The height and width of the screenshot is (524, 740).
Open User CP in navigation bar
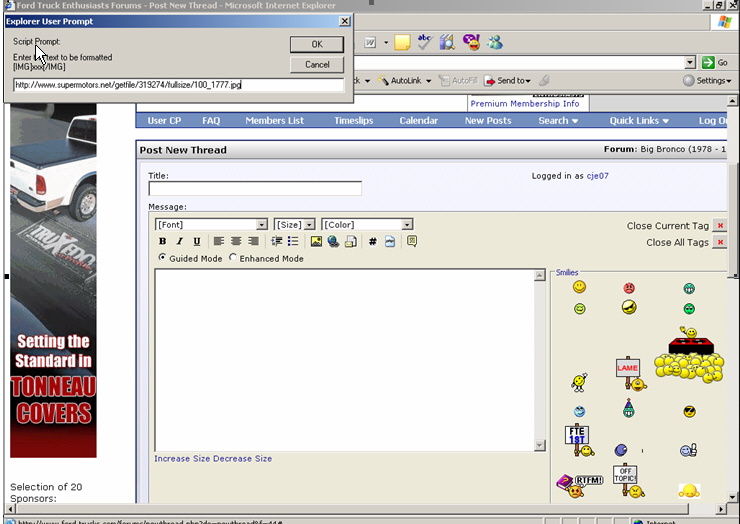tap(164, 120)
